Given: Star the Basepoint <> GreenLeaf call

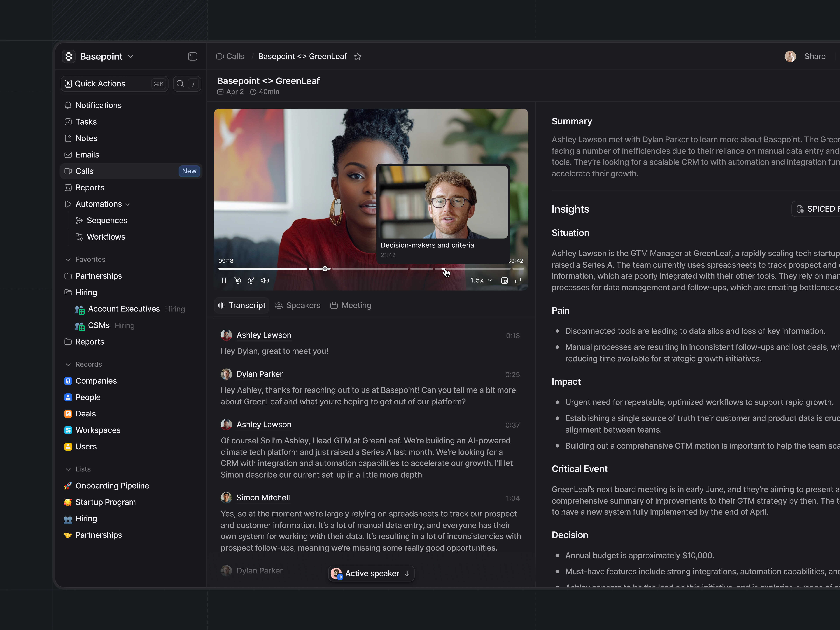Looking at the screenshot, I should pos(357,56).
